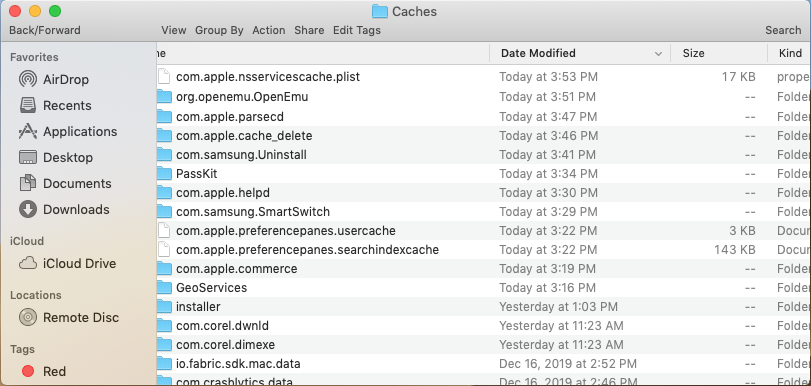Select the com.apple.parsecd folder icon

(x=164, y=116)
